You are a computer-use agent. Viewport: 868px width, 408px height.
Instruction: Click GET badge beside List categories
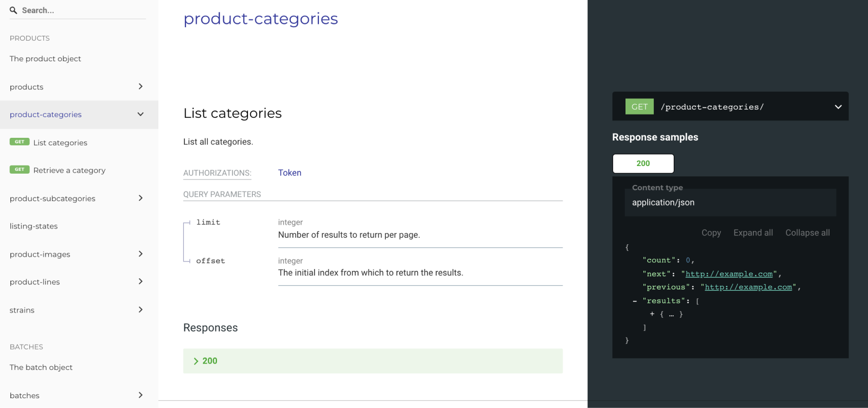(x=20, y=142)
